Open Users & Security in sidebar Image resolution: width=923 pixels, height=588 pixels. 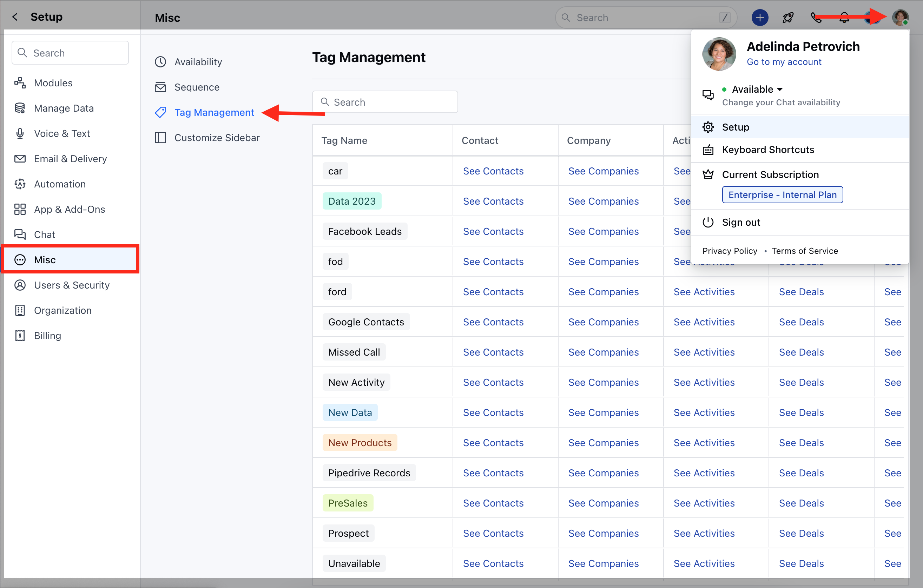(x=72, y=285)
